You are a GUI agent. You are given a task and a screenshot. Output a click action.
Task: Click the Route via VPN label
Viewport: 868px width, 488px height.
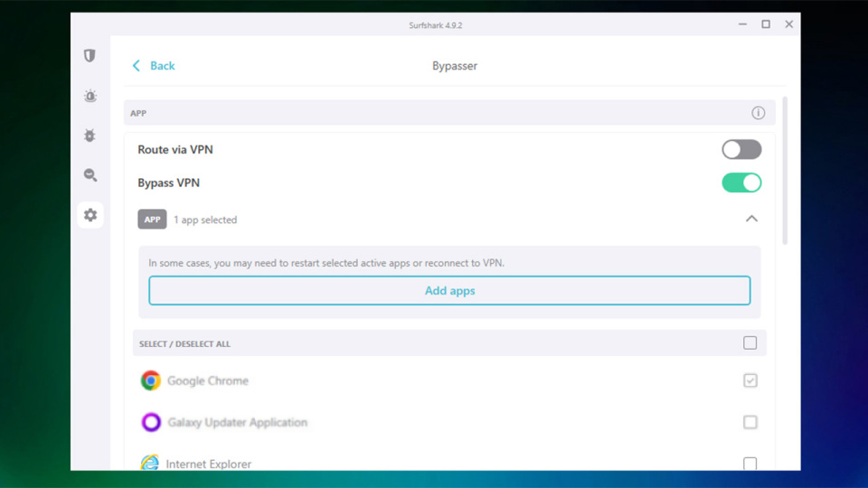click(175, 149)
